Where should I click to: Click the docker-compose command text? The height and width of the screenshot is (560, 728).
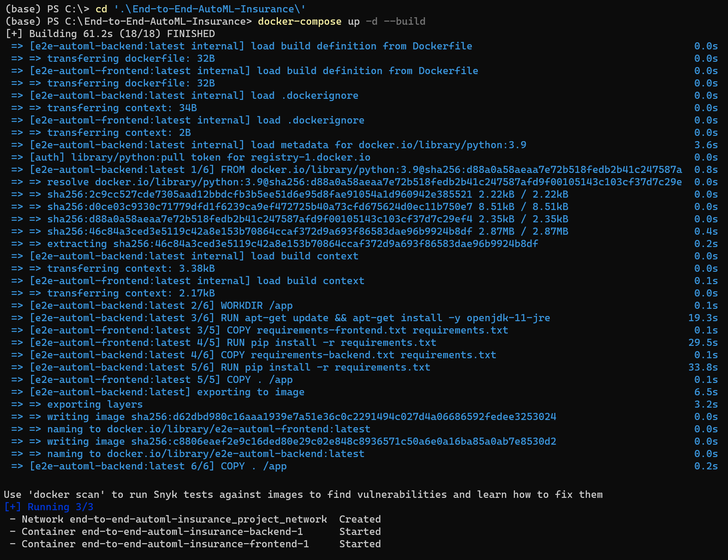click(299, 21)
